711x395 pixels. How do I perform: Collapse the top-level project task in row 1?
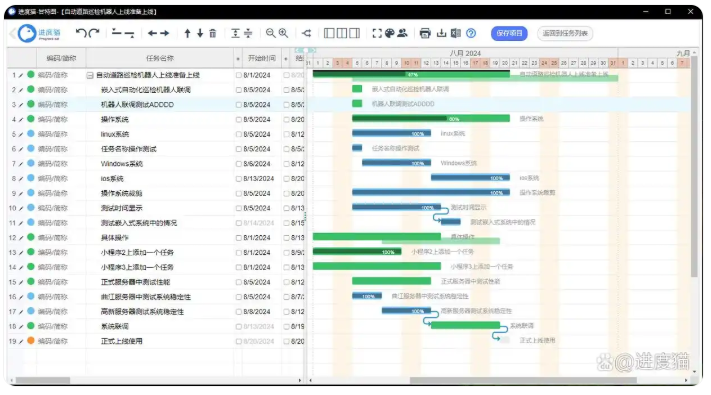[90, 75]
